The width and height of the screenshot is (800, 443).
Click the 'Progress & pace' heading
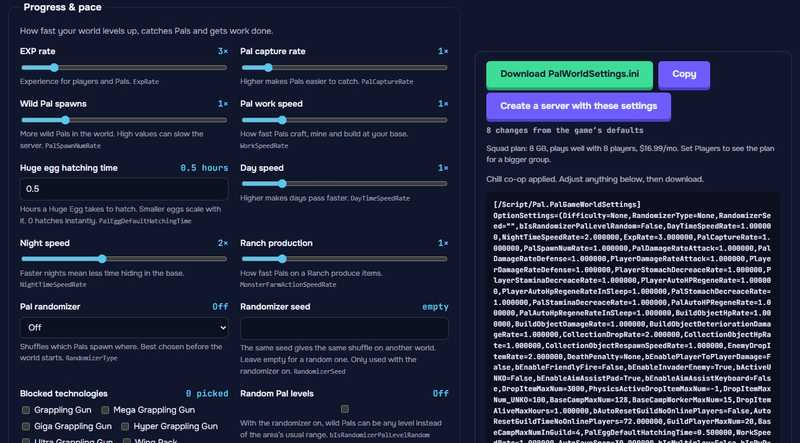62,7
